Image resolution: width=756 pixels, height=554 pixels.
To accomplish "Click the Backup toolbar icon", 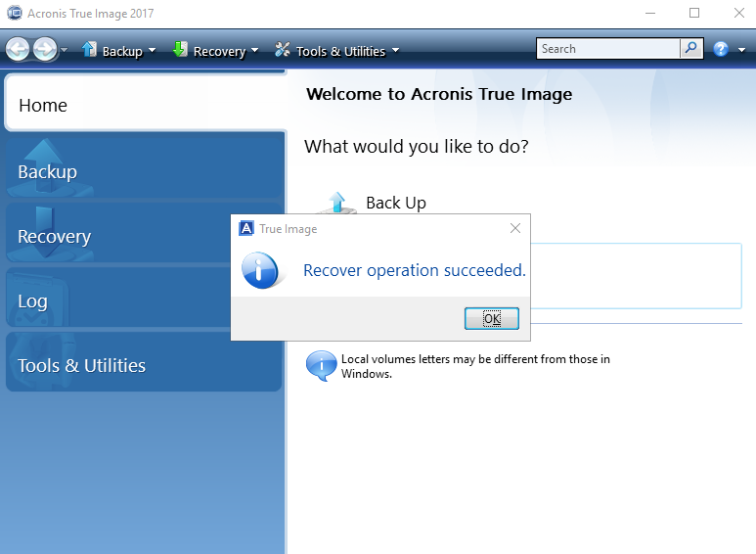I will coord(89,49).
